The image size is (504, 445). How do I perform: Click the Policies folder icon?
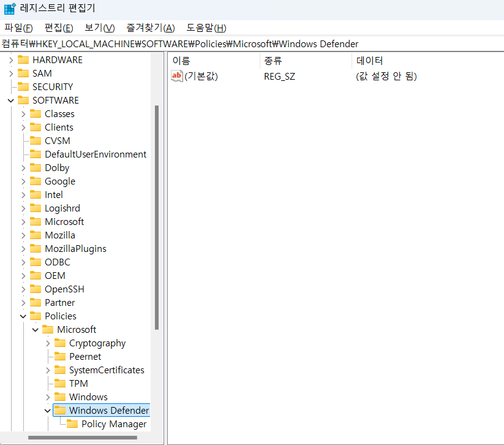[36, 316]
